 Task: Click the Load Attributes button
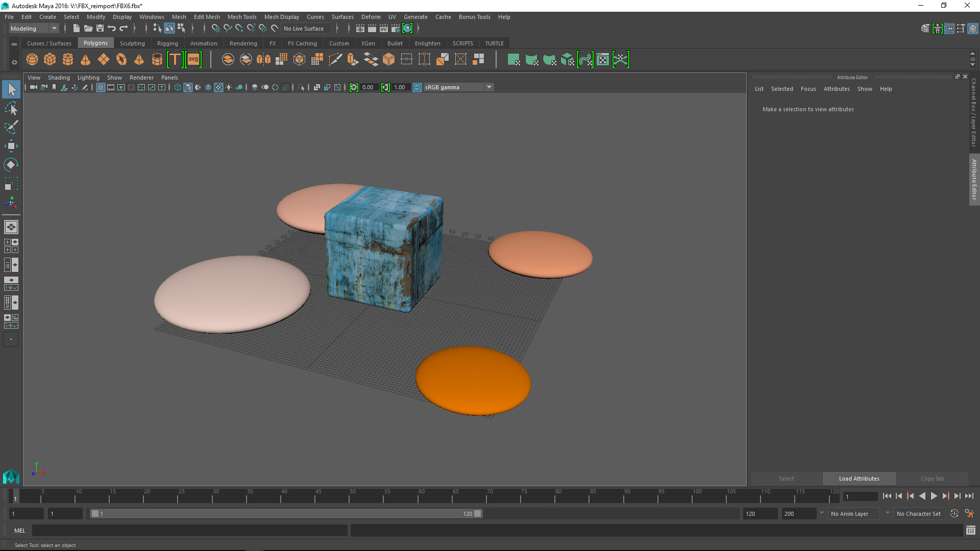(859, 479)
